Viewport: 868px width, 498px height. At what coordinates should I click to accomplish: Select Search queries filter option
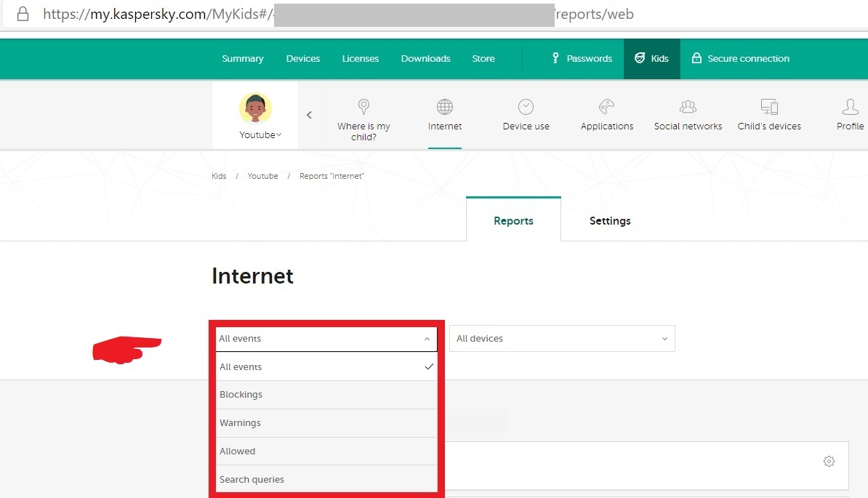click(326, 479)
